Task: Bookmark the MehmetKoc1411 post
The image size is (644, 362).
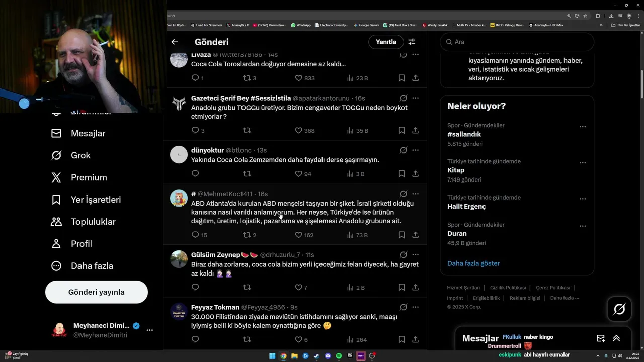Action: point(401,235)
